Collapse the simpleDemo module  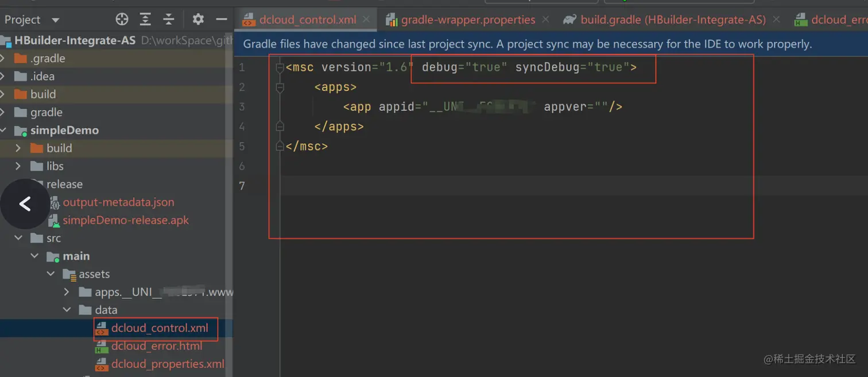[3, 130]
